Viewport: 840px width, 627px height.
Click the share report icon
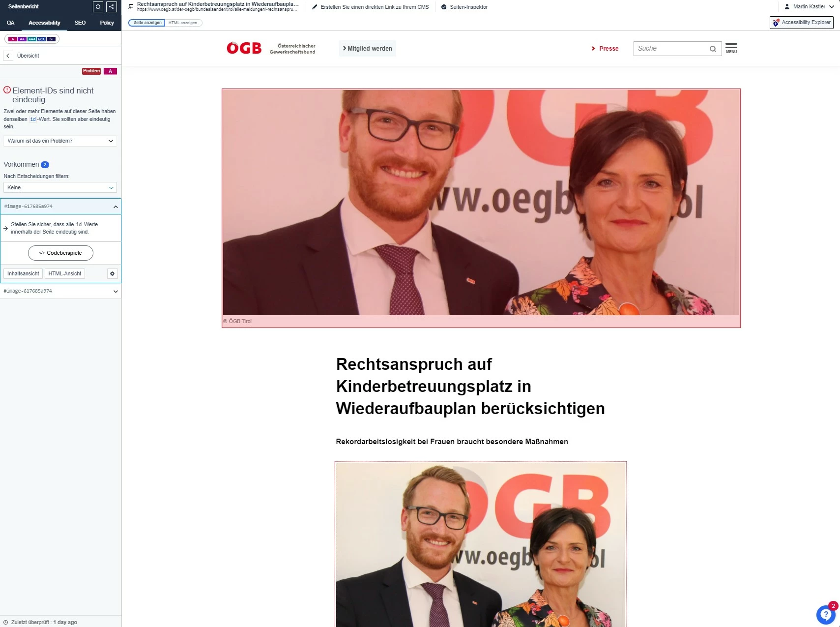click(112, 7)
